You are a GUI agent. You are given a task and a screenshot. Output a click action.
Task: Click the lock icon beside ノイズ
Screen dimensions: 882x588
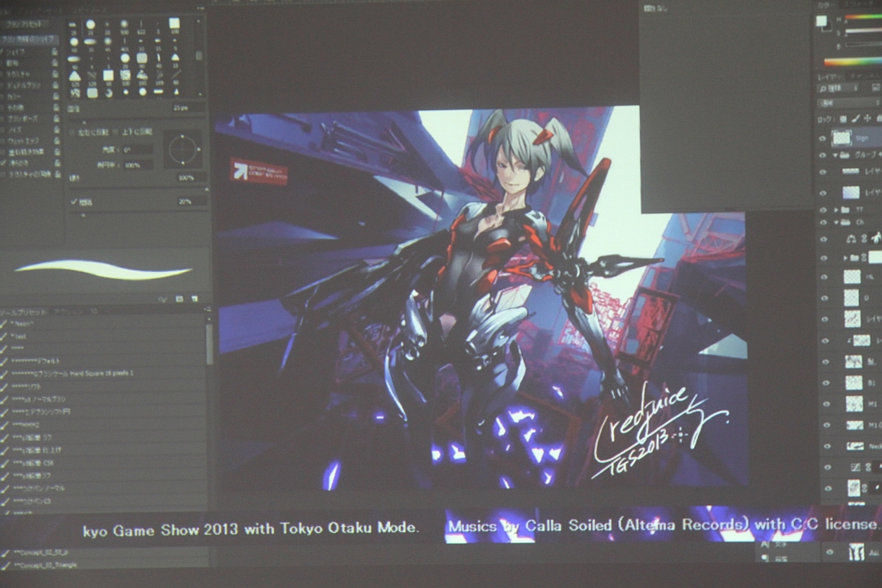(56, 130)
